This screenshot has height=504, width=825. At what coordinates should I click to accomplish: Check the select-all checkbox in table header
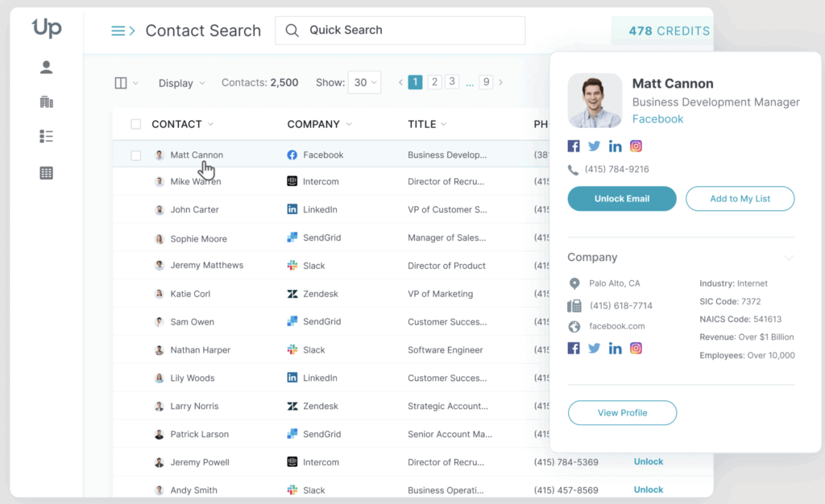[x=136, y=124]
